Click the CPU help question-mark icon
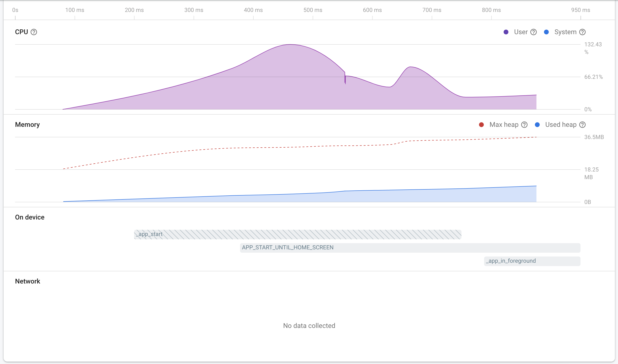This screenshot has width=618, height=364. click(34, 32)
